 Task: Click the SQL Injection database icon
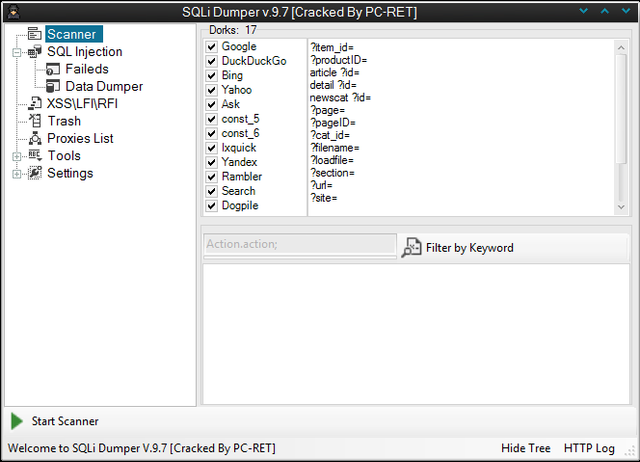[x=35, y=51]
